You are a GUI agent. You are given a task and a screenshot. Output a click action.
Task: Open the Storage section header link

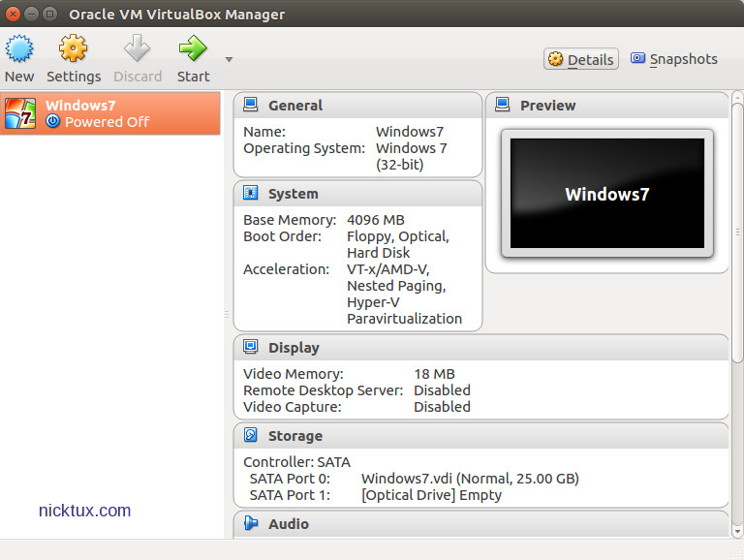(x=295, y=436)
